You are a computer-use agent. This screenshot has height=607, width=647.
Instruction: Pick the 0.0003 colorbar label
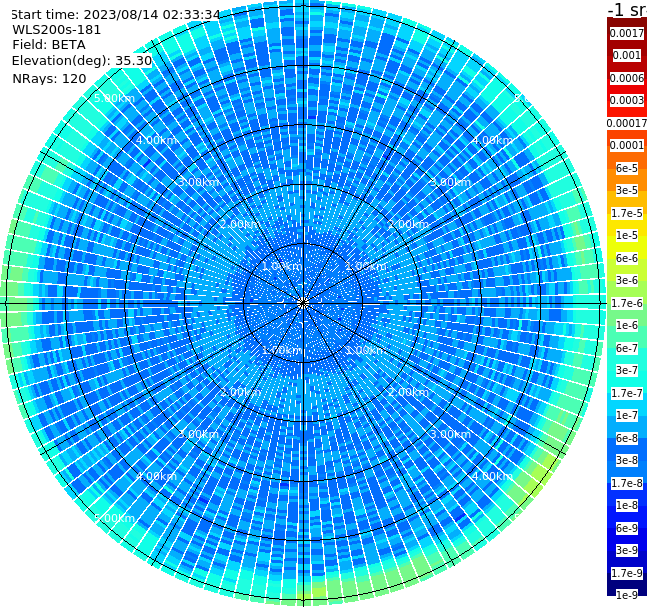(627, 100)
